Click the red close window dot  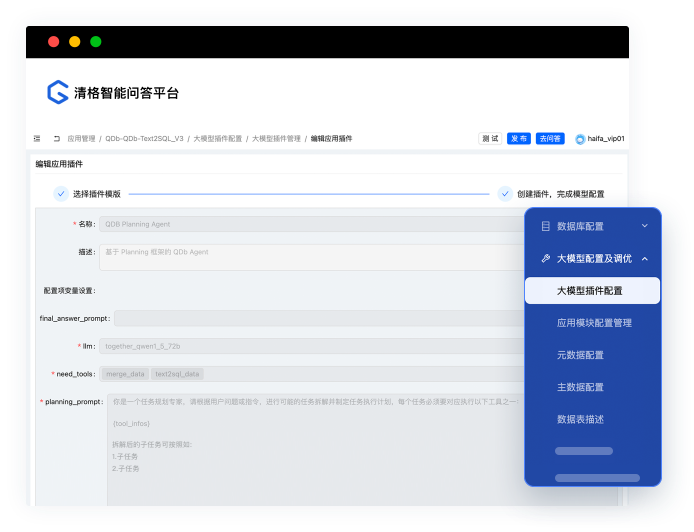[x=54, y=42]
